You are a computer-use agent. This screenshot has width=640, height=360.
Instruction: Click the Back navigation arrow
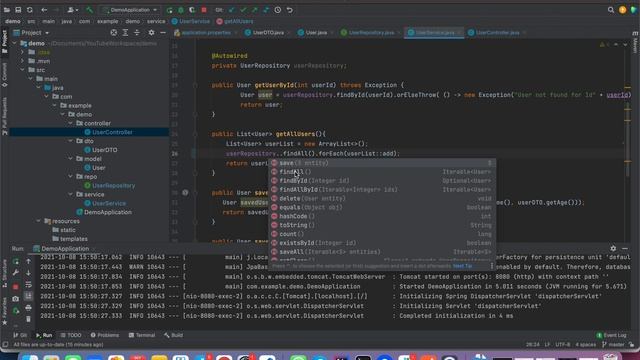pos(44,10)
